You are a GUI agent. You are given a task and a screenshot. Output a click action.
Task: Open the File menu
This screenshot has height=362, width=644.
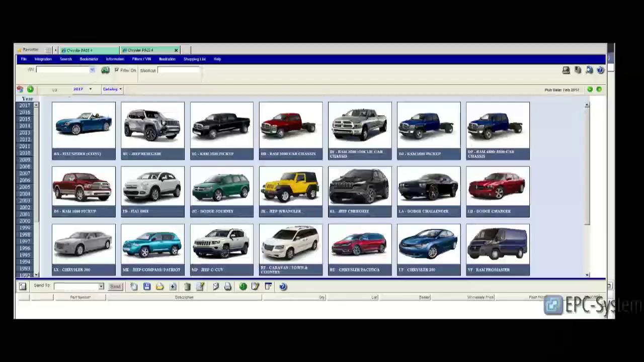(24, 59)
